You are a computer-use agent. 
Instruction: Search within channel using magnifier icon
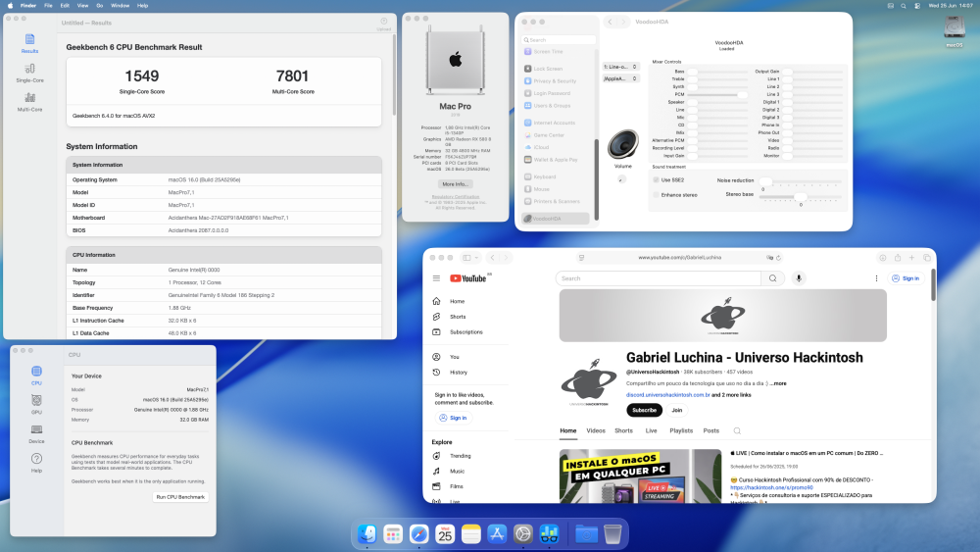738,430
